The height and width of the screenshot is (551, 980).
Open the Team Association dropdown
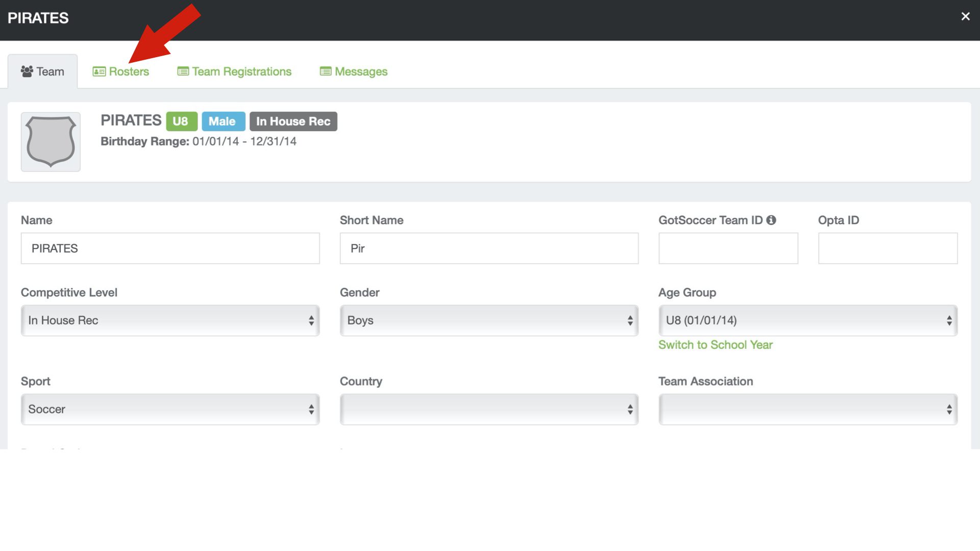(x=807, y=409)
